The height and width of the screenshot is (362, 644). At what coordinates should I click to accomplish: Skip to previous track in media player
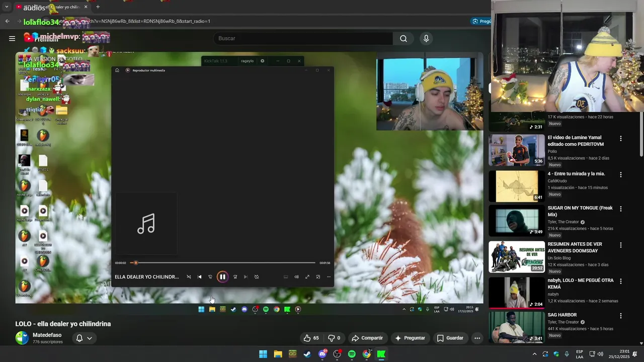click(x=199, y=277)
